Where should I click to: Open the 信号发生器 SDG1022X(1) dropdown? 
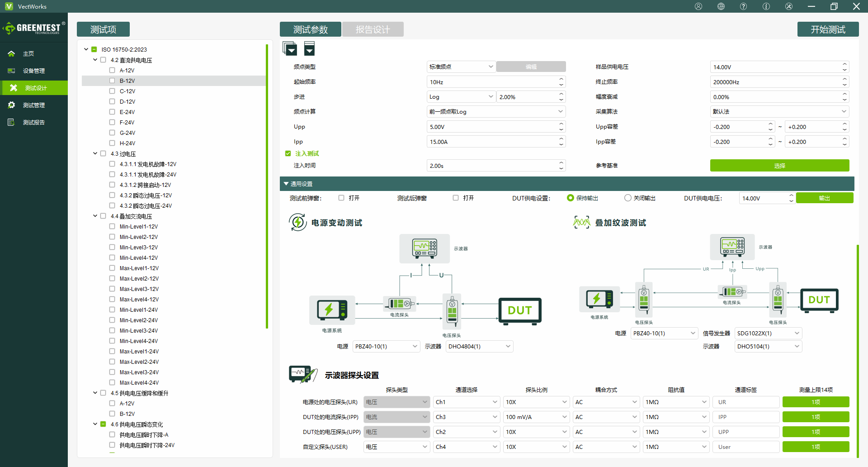tap(768, 334)
